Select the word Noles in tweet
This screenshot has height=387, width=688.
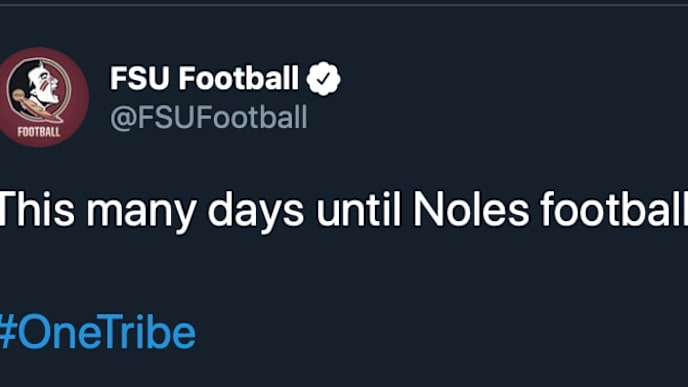[471, 210]
